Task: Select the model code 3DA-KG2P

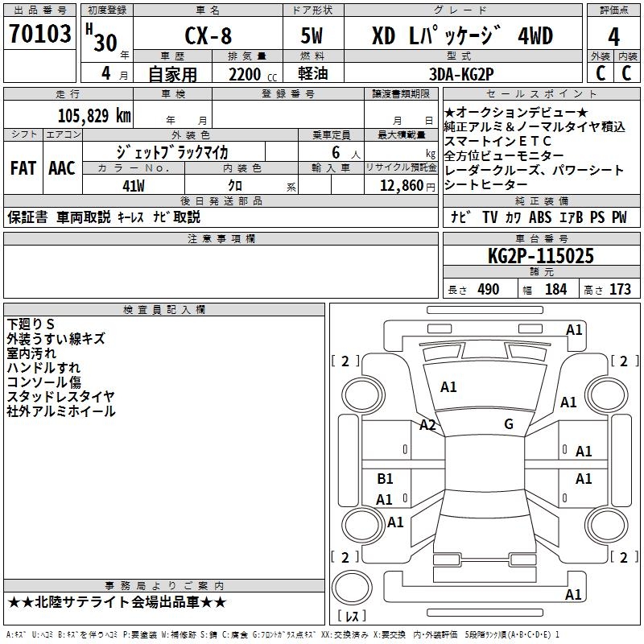Action: coord(461,74)
